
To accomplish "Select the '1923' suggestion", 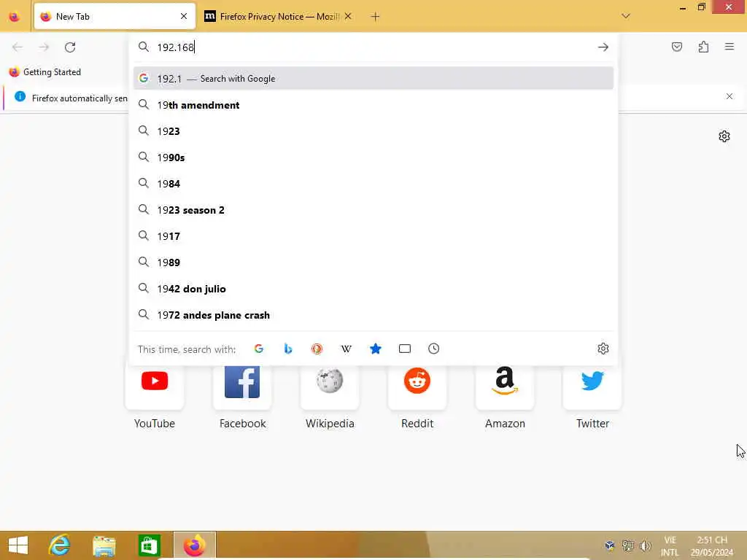I will 373,131.
